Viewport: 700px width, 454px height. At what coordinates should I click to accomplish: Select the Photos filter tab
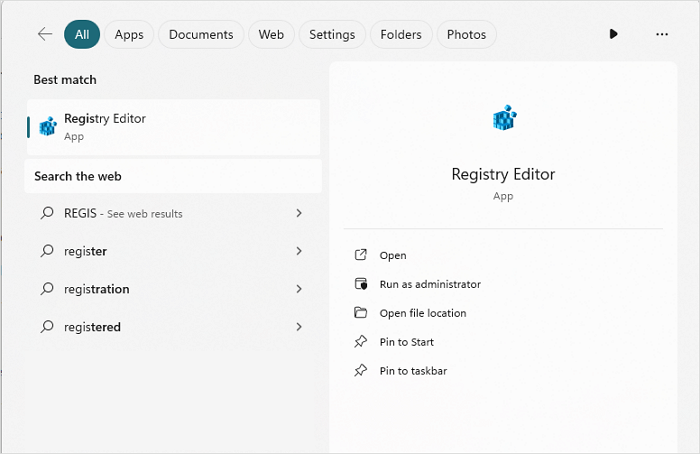[466, 34]
